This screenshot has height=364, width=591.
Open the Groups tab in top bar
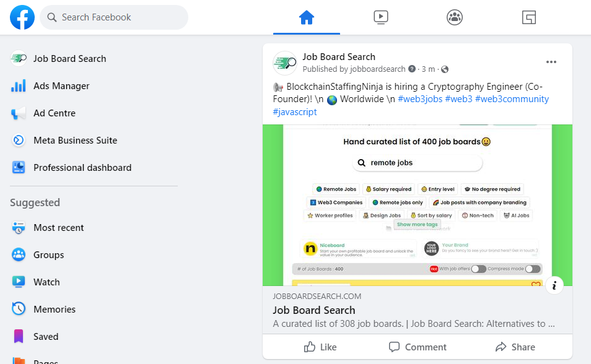pyautogui.click(x=455, y=17)
